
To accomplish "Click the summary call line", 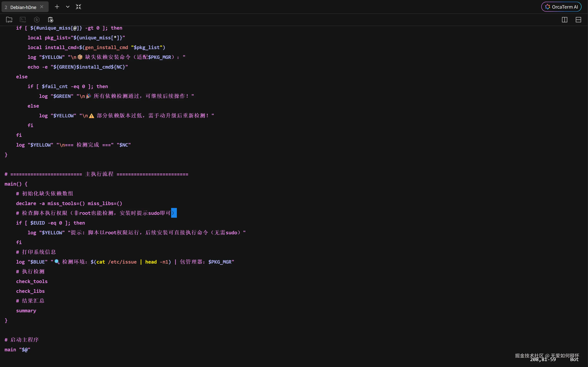I will [x=26, y=311].
